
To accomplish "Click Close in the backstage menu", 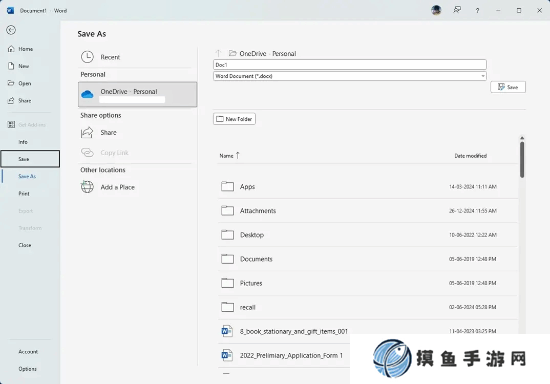I will [25, 245].
